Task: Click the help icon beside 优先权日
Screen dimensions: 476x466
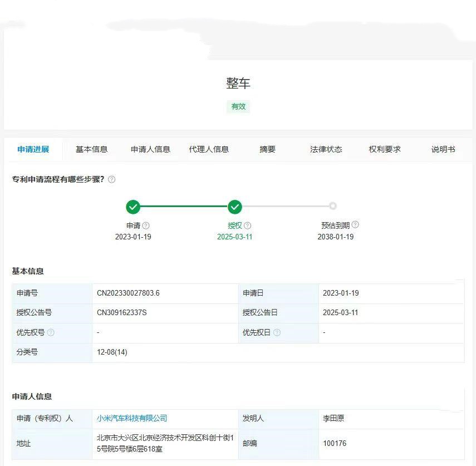Action: coord(277,332)
